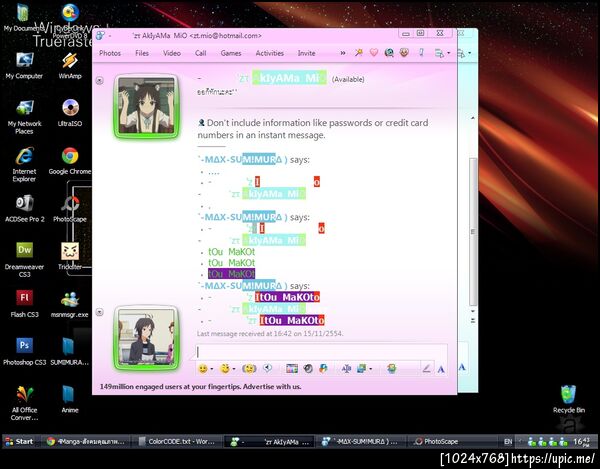Click the A font icon in back window
The image size is (600, 469).
click(x=462, y=368)
